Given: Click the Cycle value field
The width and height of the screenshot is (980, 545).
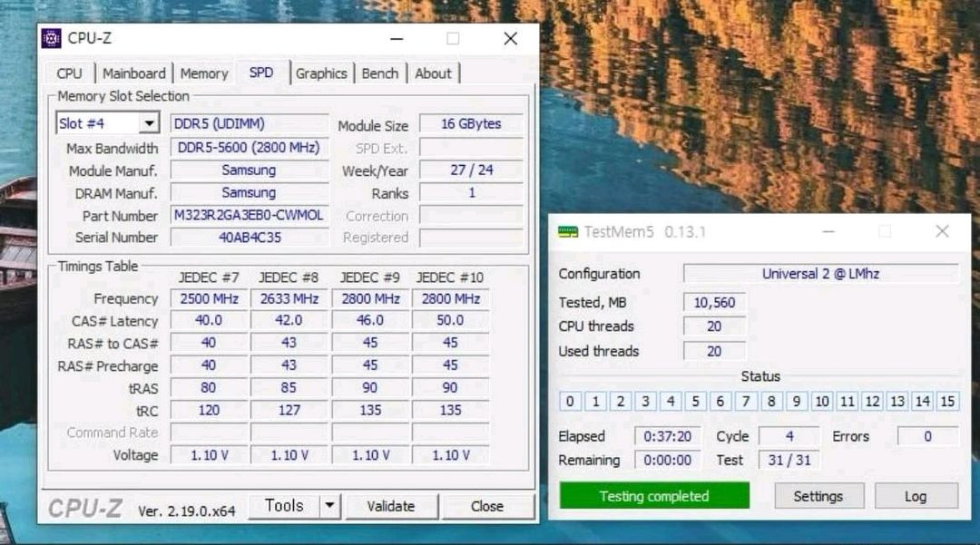Looking at the screenshot, I should (789, 436).
